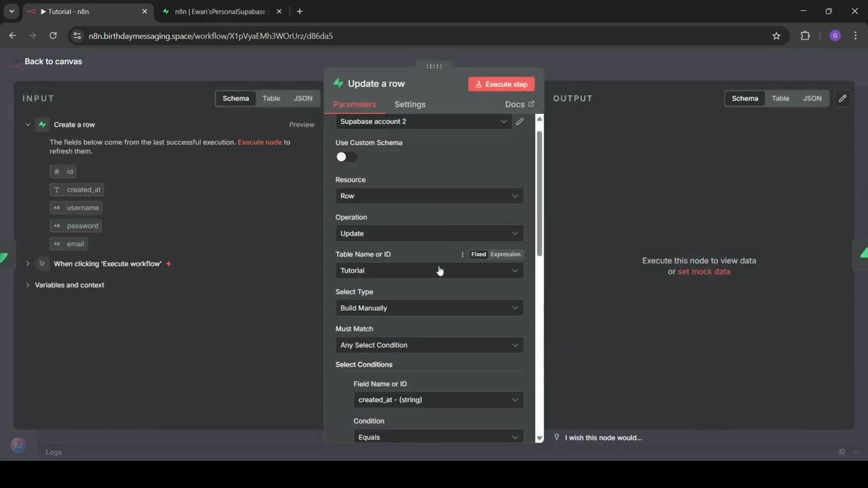Expand the logs panel chevron

[x=856, y=452]
